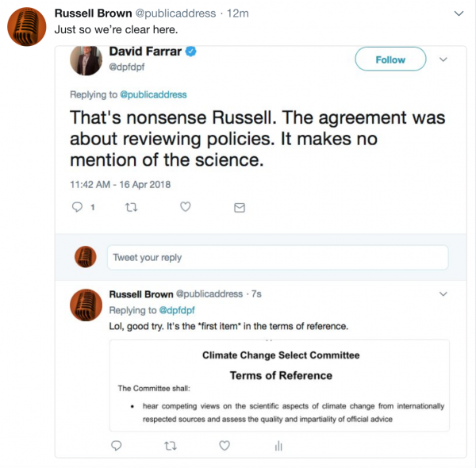Open David Farrar's profile photo
This screenshot has width=476, height=468.
click(86, 60)
